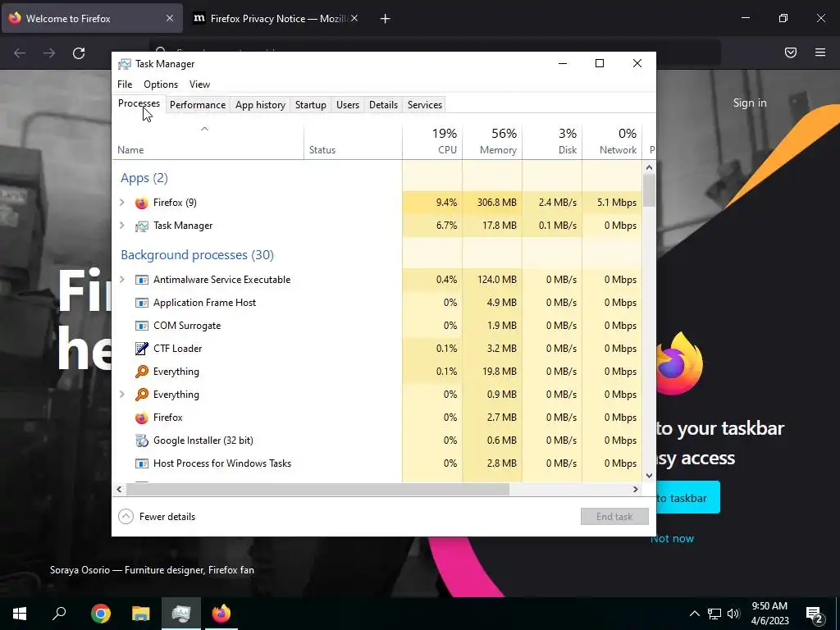Screen dimensions: 840x630
Task: Collapse view with Fewer details arrow
Action: pos(126,517)
